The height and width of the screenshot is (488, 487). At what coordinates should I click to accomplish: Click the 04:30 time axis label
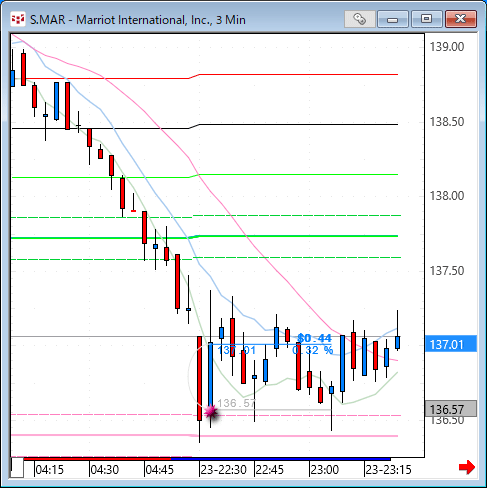pyautogui.click(x=105, y=470)
